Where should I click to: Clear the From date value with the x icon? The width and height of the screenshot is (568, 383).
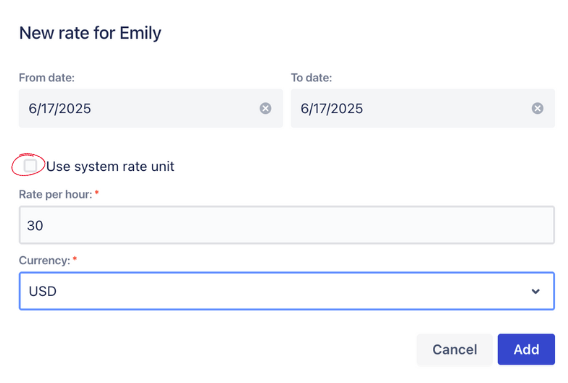(x=265, y=108)
